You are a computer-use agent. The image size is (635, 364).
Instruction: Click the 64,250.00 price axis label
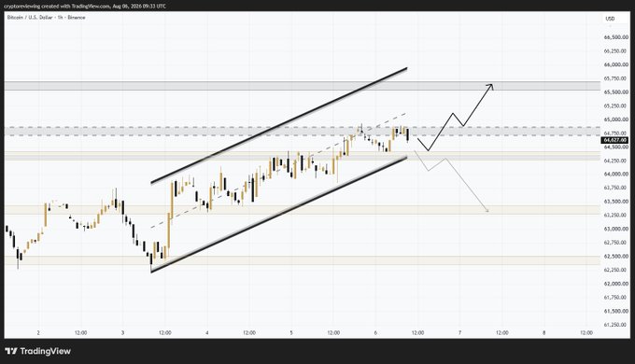[616, 161]
